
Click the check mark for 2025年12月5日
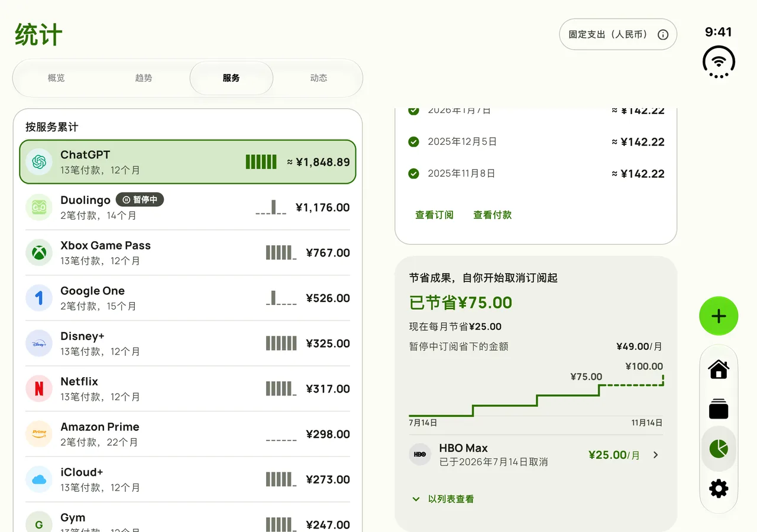414,142
